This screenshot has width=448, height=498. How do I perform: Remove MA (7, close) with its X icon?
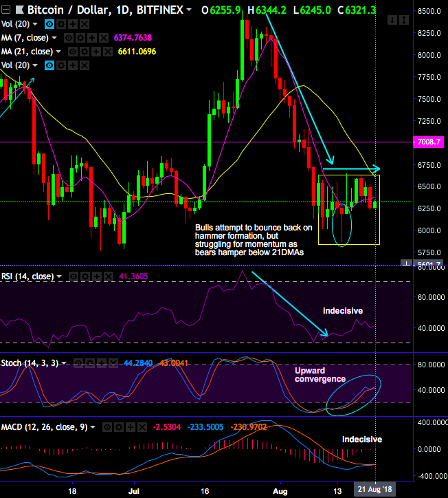pos(104,38)
